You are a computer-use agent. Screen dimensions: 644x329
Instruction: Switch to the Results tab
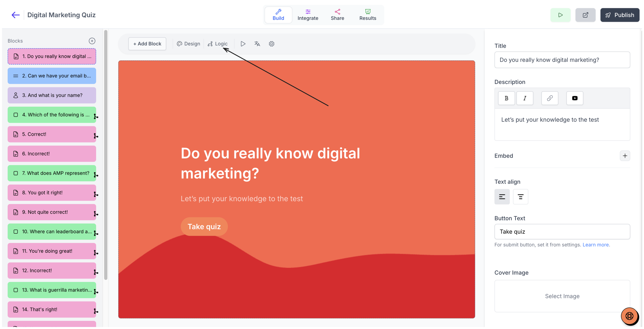coord(367,15)
